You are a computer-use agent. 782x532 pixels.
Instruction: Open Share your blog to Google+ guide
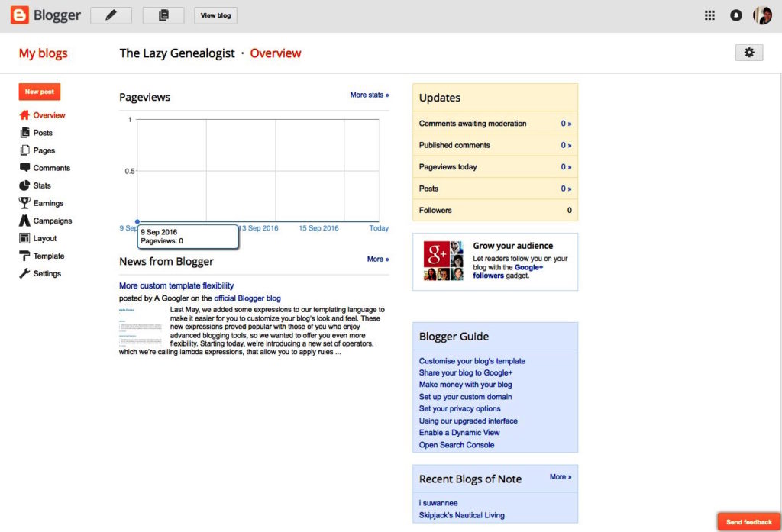tap(465, 373)
